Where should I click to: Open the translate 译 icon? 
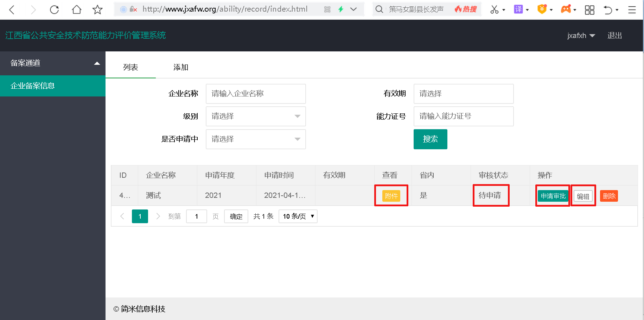pos(518,10)
